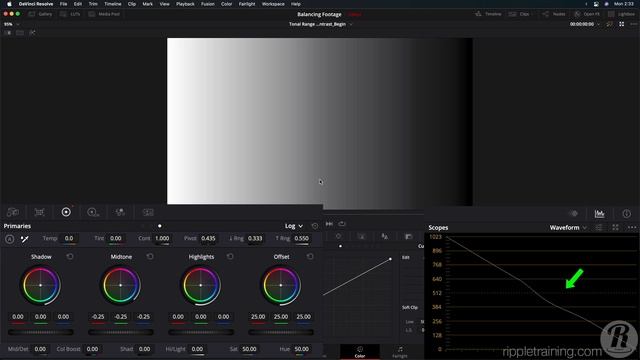Viewport: 640px width, 360px height.
Task: Open the Camera Raw palette icon
Action: (13, 212)
